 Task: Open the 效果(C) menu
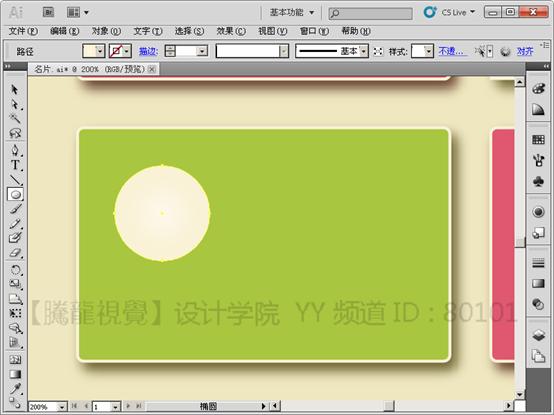pyautogui.click(x=231, y=31)
